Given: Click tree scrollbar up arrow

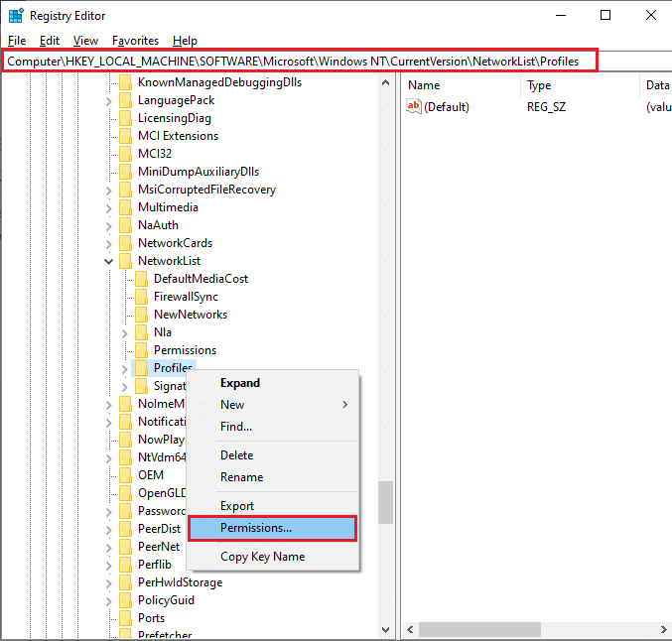Looking at the screenshot, I should pos(386,82).
